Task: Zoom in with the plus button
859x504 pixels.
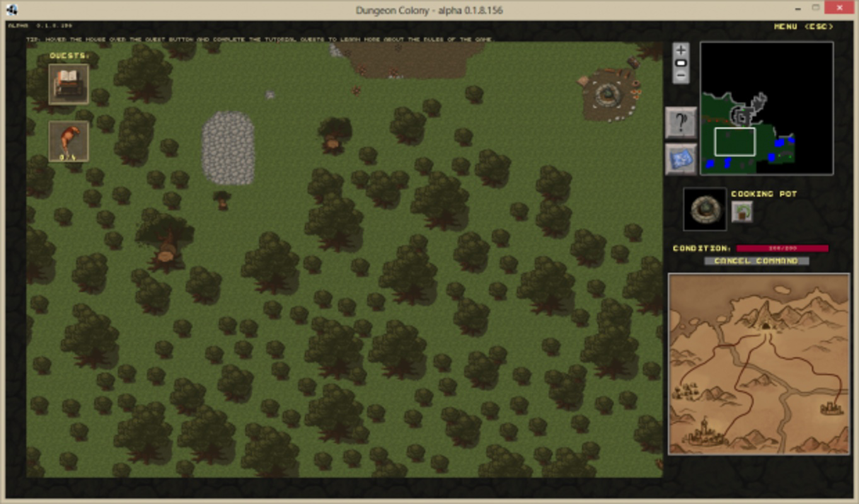Action: tap(681, 50)
